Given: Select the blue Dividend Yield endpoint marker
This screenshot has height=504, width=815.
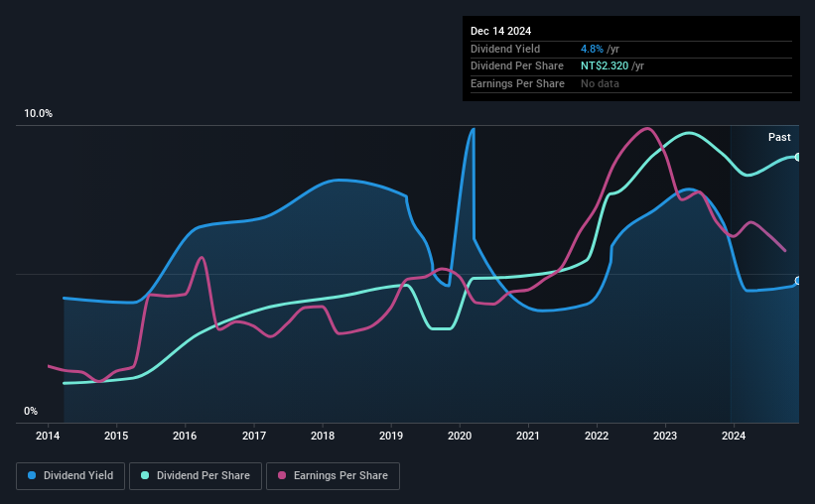Looking at the screenshot, I should point(798,281).
